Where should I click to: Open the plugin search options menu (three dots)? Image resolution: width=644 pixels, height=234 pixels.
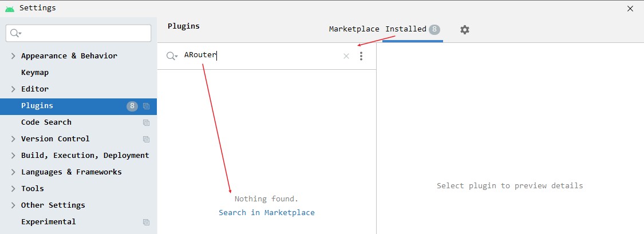pos(361,56)
